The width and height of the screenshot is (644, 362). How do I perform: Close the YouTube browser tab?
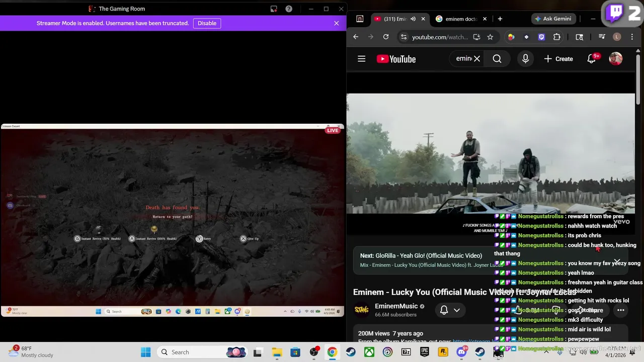click(x=423, y=19)
